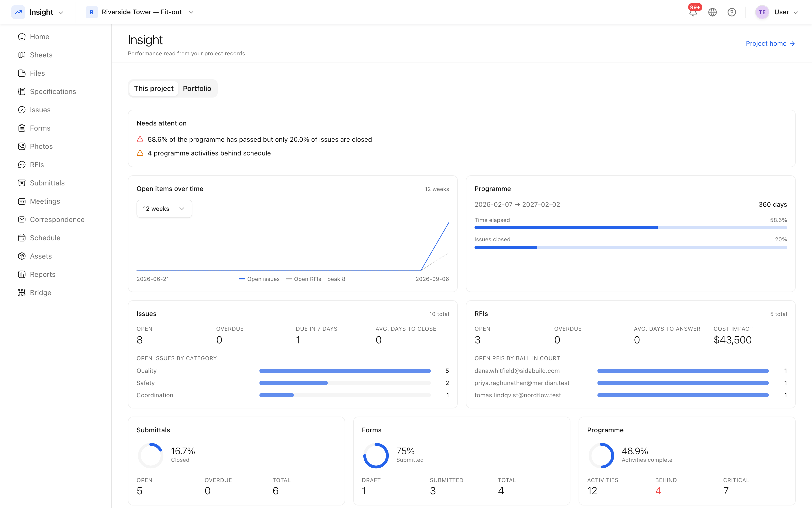Switch to the This project tab
Viewport: 812px width, 508px height.
pyautogui.click(x=154, y=88)
